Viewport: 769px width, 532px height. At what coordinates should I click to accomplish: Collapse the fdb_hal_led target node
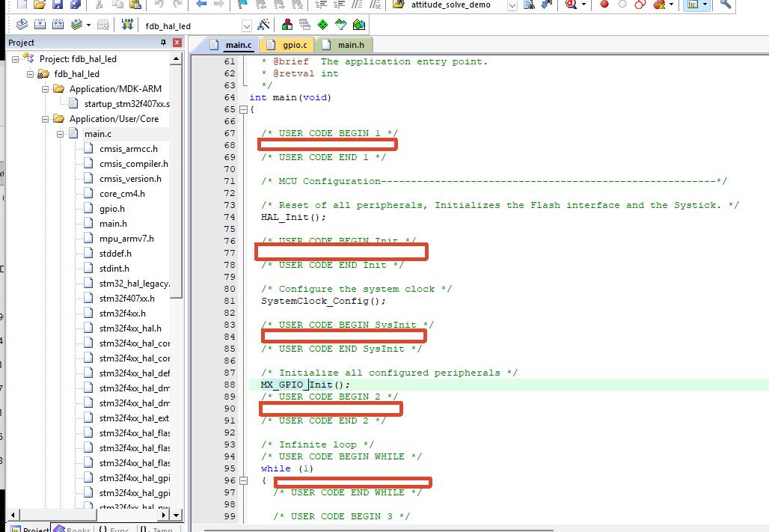coord(31,74)
